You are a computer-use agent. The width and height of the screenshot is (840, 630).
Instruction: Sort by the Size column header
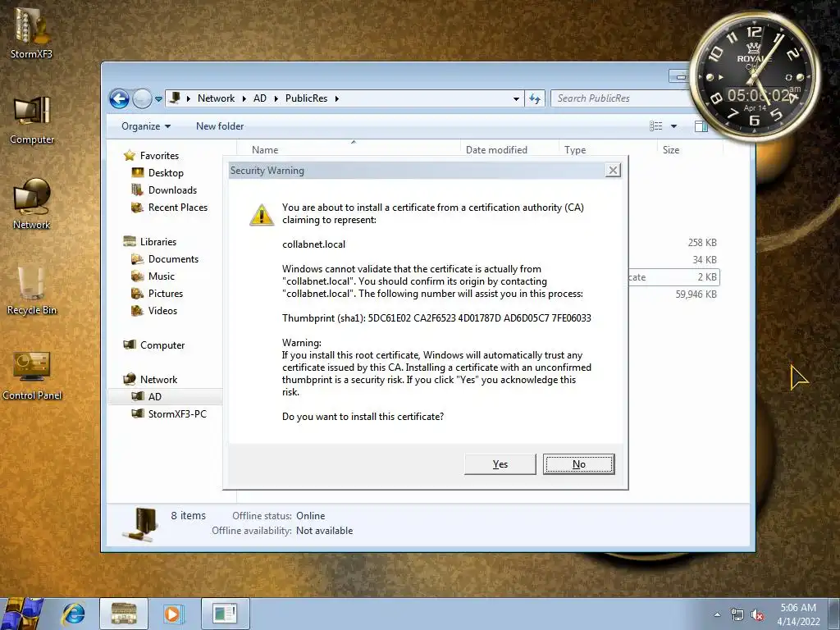coord(690,149)
